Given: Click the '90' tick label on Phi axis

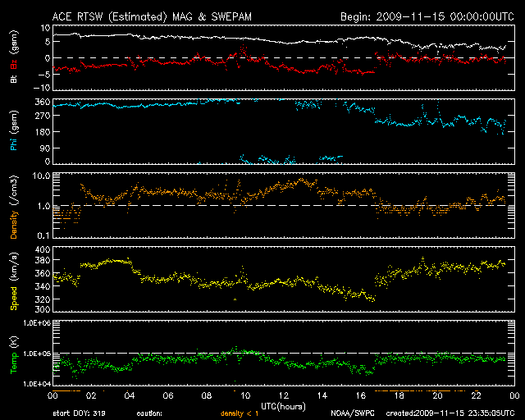Looking at the screenshot, I should tap(45, 148).
